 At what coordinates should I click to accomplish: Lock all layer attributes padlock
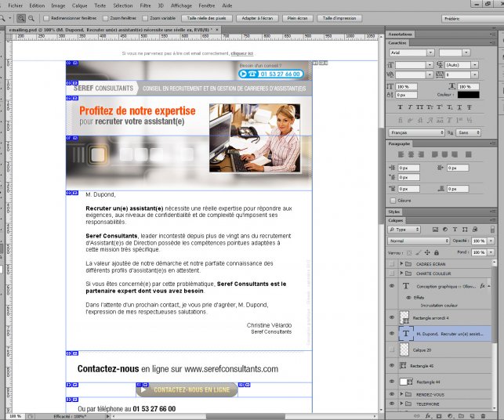pos(437,252)
